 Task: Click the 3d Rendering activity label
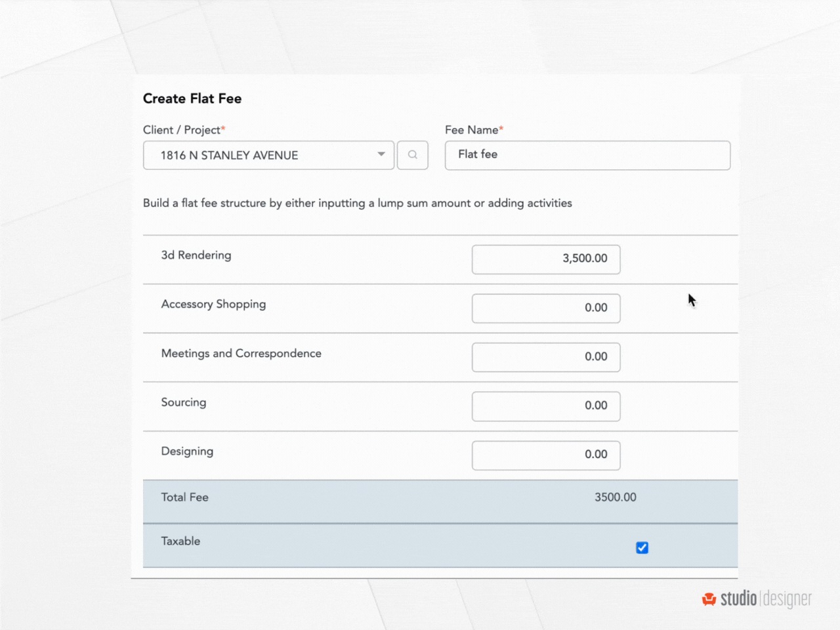(x=196, y=255)
